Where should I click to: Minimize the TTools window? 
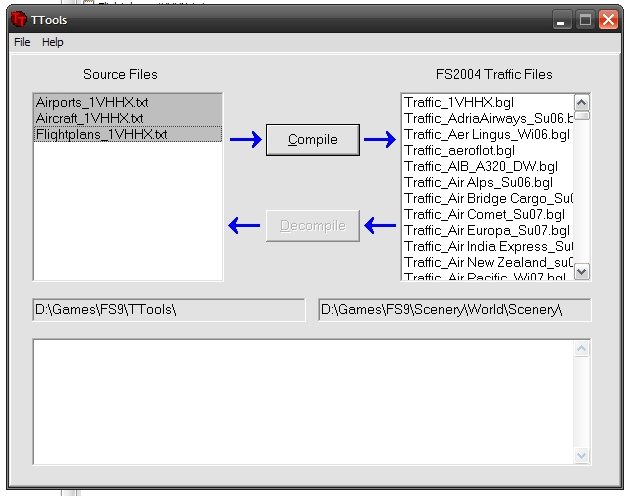click(562, 19)
